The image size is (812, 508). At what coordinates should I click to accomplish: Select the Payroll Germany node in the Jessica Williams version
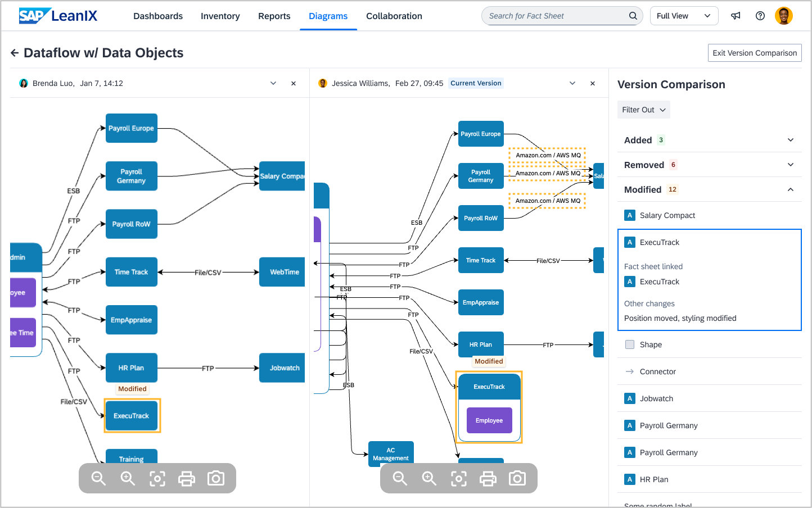point(481,176)
